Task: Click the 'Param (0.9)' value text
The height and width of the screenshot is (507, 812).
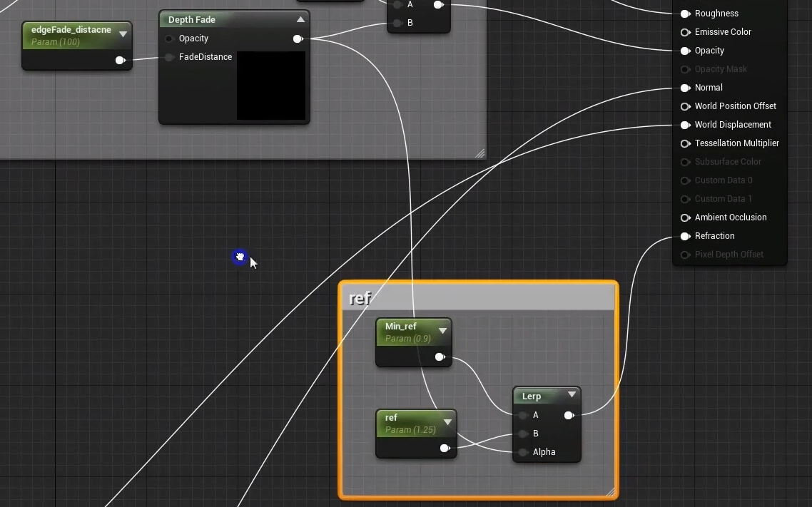Action: pos(408,339)
